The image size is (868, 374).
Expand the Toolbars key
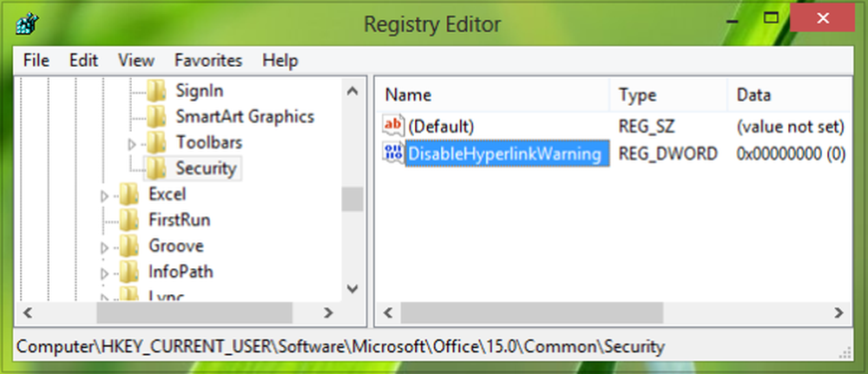pyautogui.click(x=132, y=144)
